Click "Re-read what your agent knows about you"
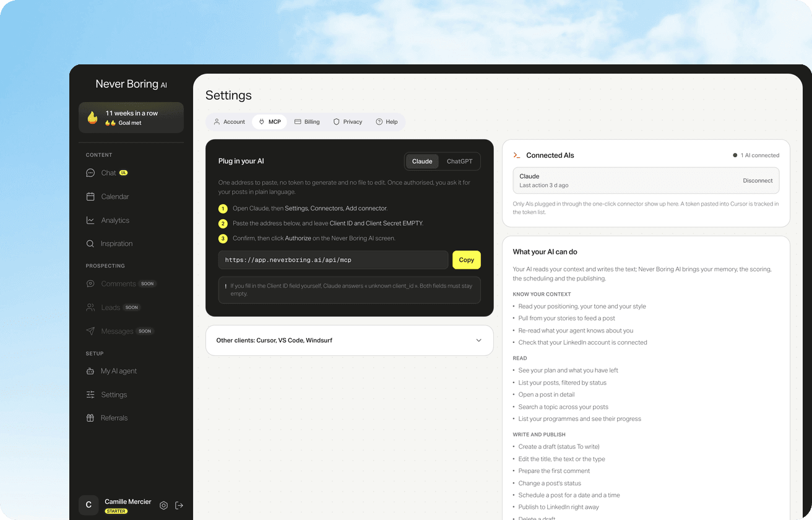 [x=576, y=331]
